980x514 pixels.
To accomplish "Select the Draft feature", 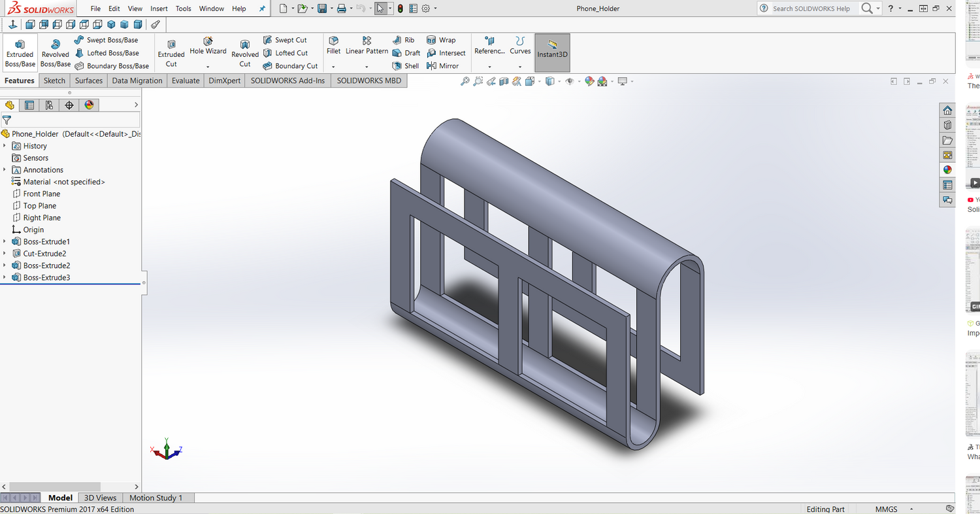I will [x=406, y=53].
